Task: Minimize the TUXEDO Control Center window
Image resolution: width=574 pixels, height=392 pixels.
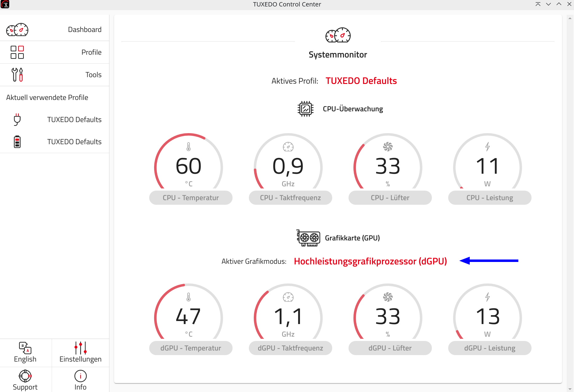Action: [548, 4]
